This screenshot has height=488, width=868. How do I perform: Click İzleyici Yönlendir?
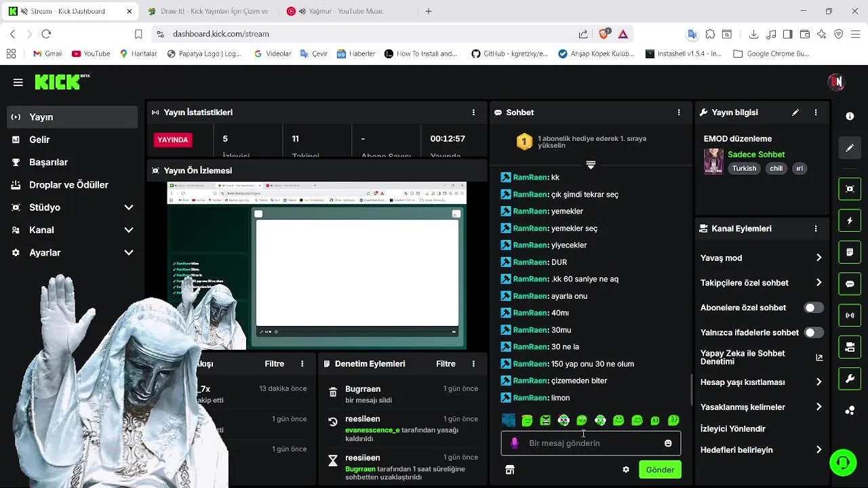click(733, 429)
